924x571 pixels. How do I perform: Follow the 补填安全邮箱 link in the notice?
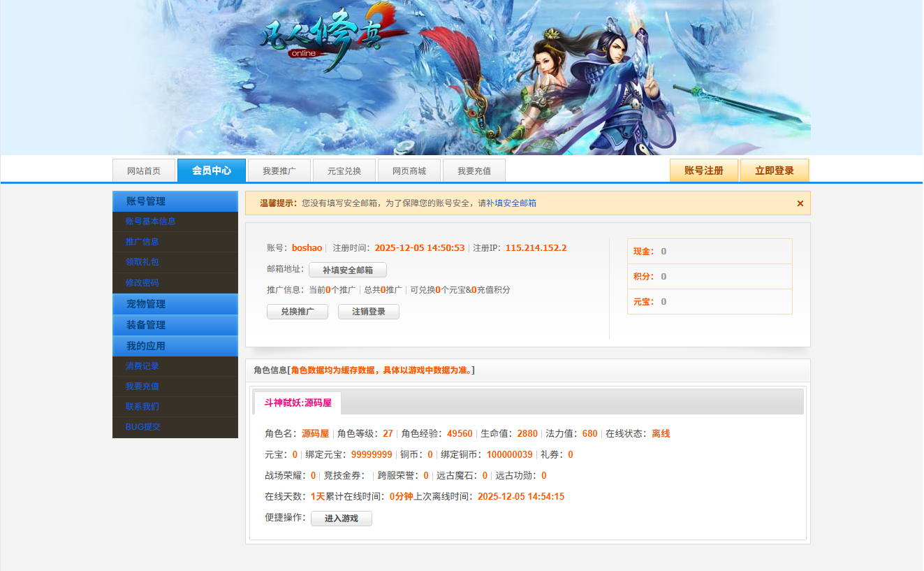coord(511,203)
